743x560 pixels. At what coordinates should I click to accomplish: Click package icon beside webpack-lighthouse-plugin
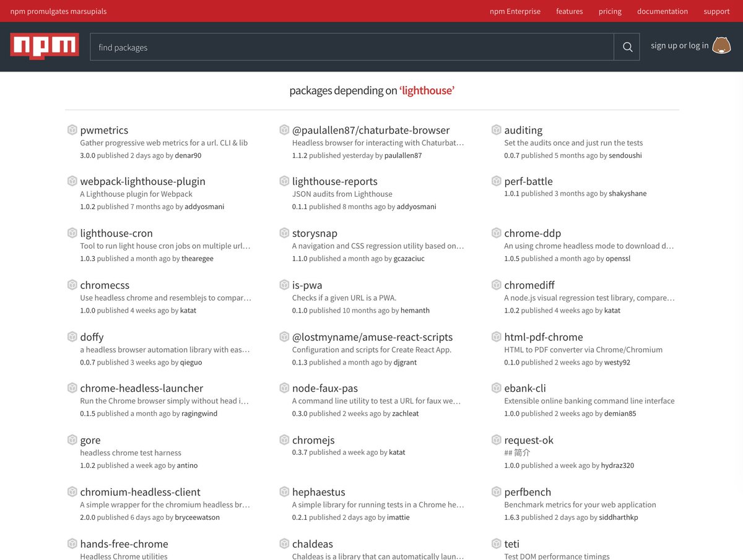[x=72, y=181]
